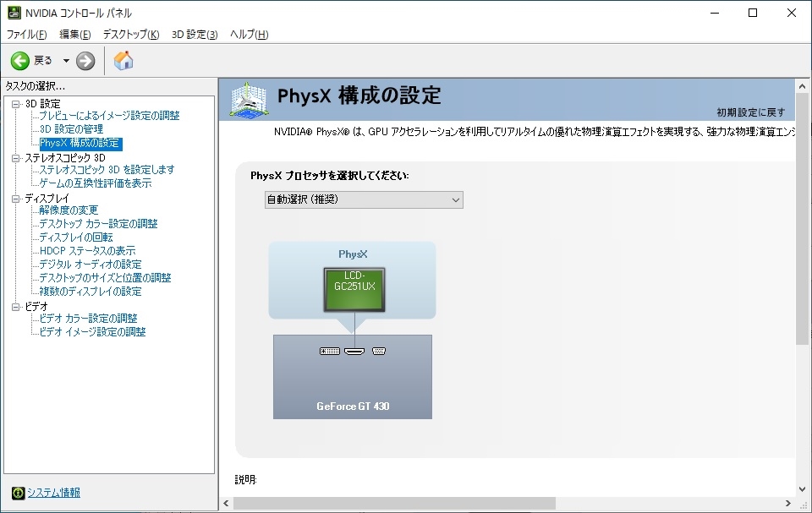Open the ヘルプ(H) menu

(x=249, y=34)
